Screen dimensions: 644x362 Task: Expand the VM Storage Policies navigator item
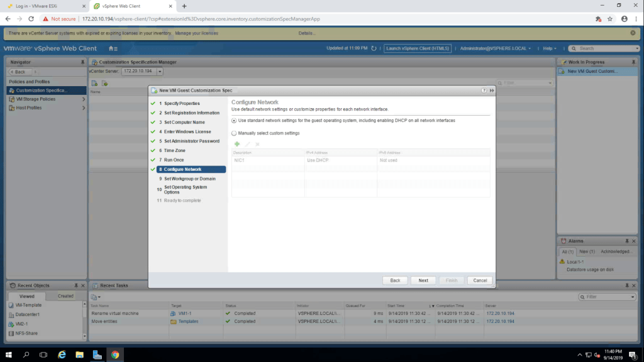click(83, 99)
